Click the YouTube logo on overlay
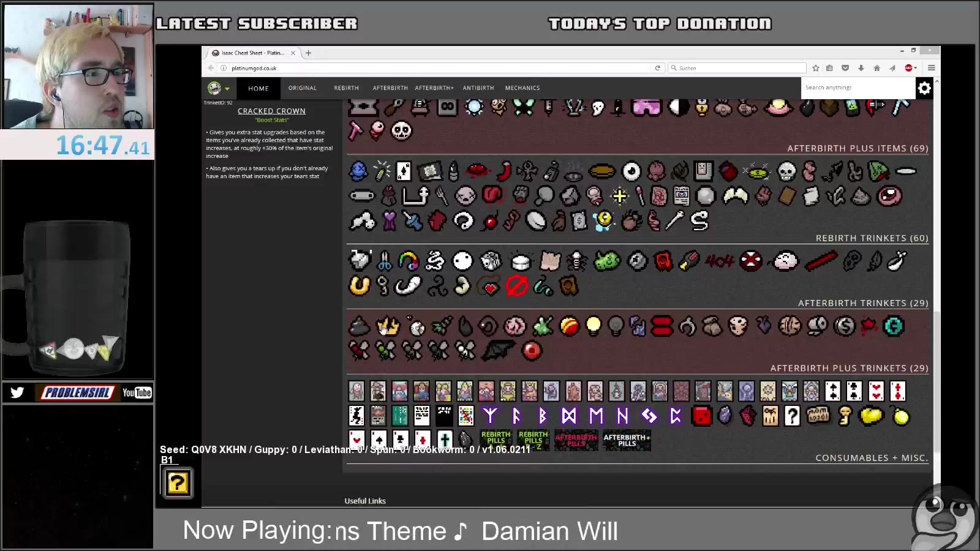Viewport: 980px width, 551px height. [137, 392]
